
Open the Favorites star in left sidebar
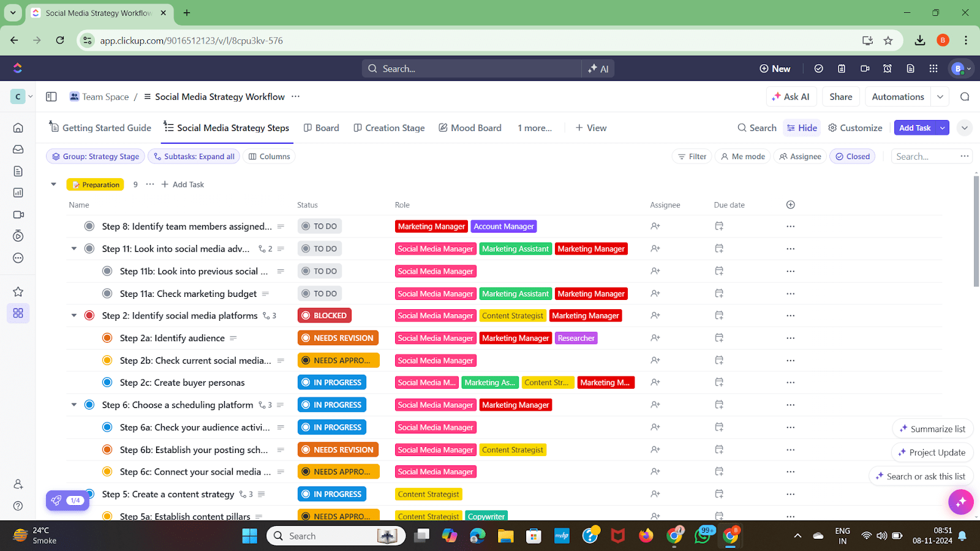pyautogui.click(x=18, y=291)
